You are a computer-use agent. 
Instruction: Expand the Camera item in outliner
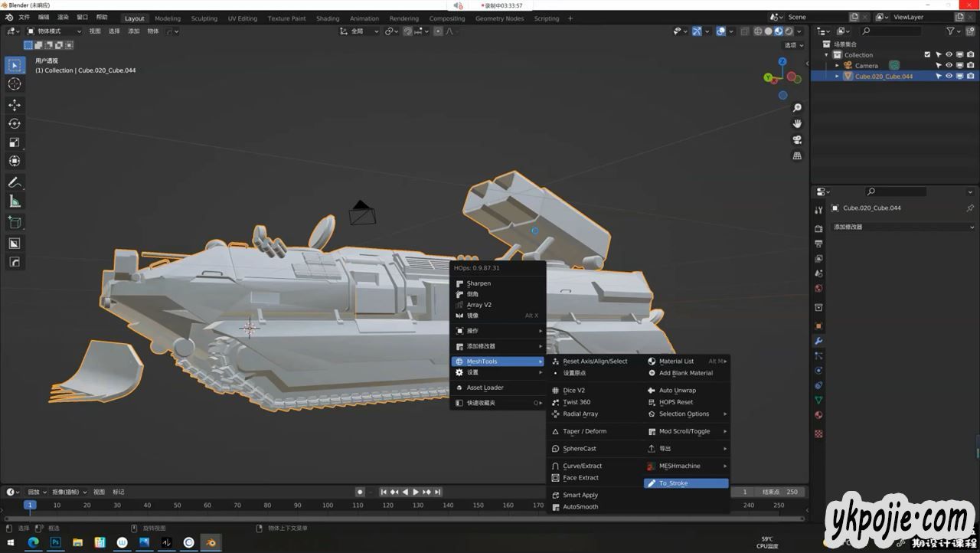pyautogui.click(x=837, y=65)
